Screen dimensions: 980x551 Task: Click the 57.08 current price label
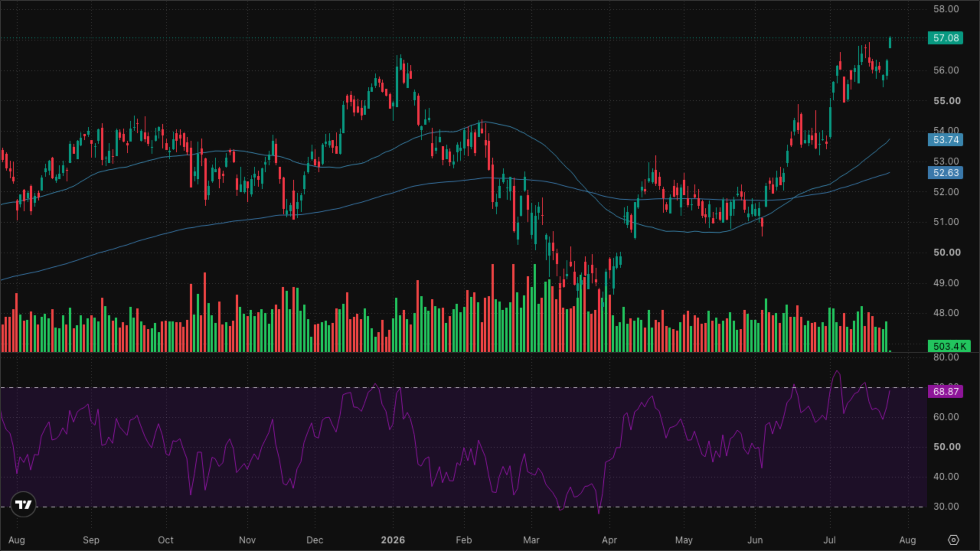coord(945,38)
